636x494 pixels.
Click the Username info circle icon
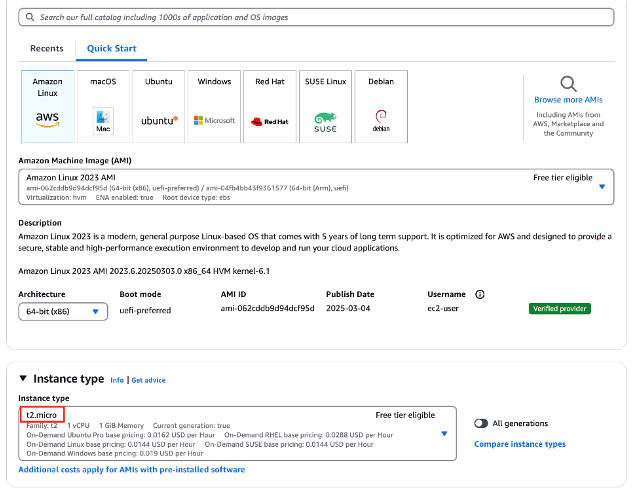click(x=480, y=294)
